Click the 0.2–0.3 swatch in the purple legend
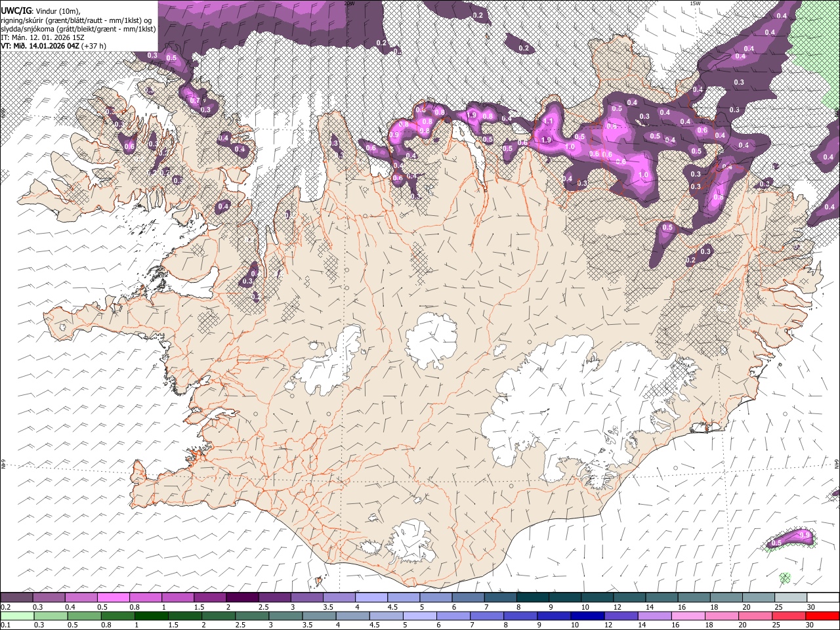Image resolution: width=840 pixels, height=630 pixels. click(16, 598)
